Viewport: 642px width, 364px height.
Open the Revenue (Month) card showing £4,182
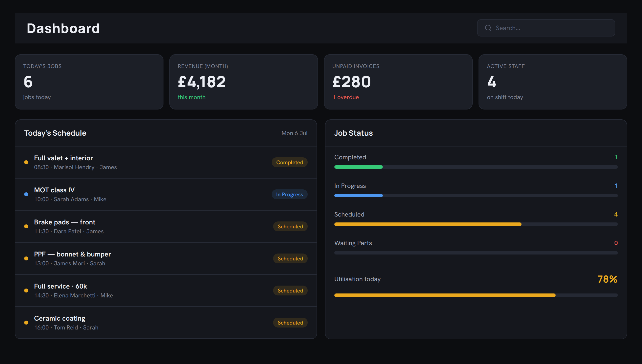pyautogui.click(x=243, y=82)
